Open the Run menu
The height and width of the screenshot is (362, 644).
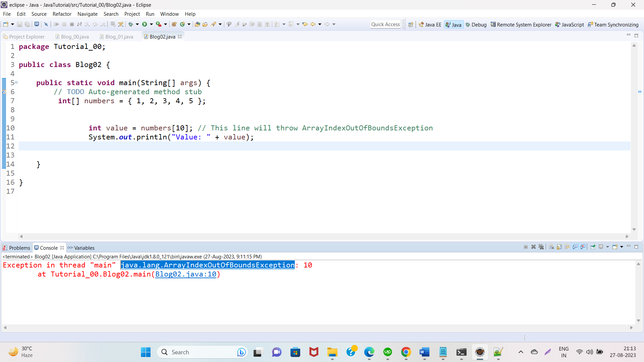tap(150, 14)
